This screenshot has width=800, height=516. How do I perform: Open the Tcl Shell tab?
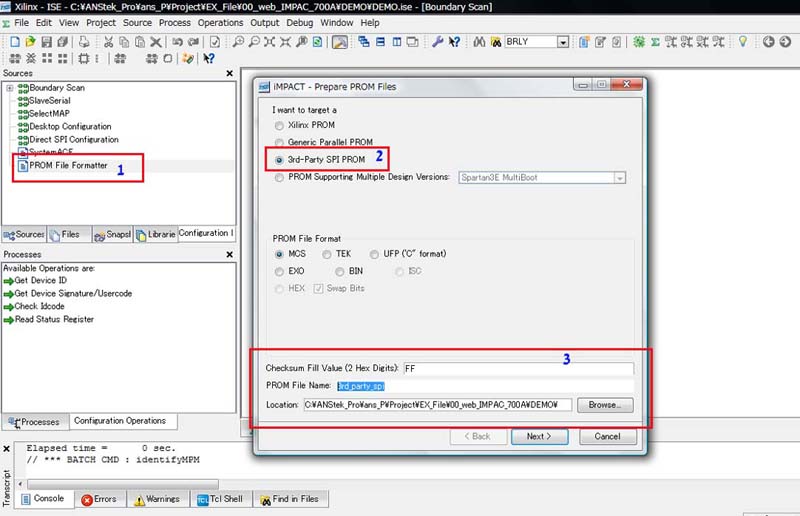pos(220,499)
